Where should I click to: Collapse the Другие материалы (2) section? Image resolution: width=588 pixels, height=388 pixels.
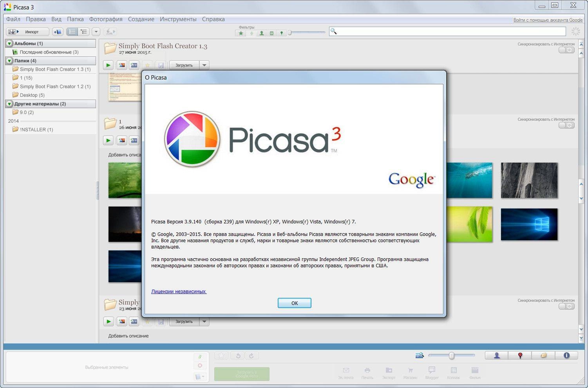coord(9,104)
